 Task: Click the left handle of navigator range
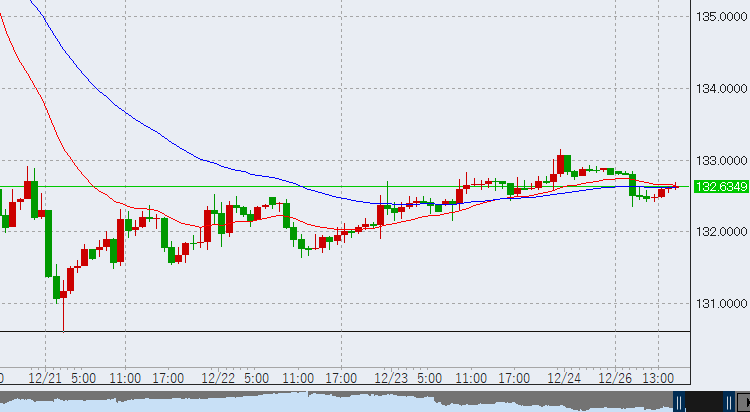(678, 402)
